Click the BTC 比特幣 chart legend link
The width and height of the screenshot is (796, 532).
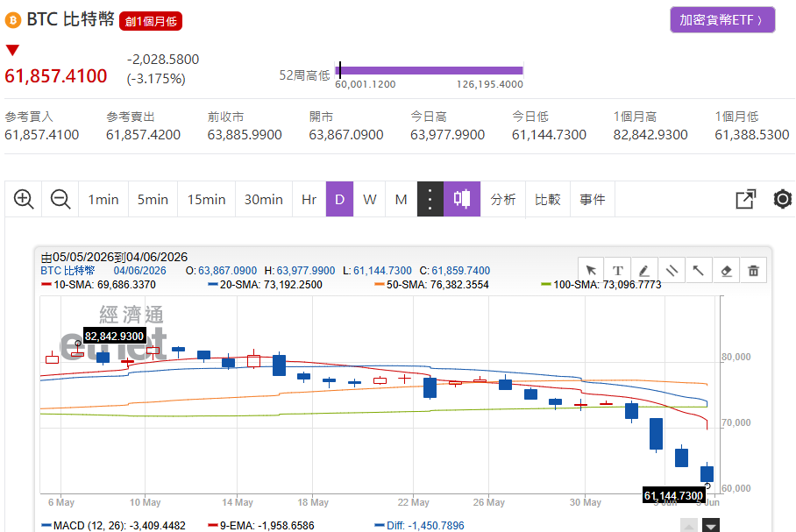(68, 271)
